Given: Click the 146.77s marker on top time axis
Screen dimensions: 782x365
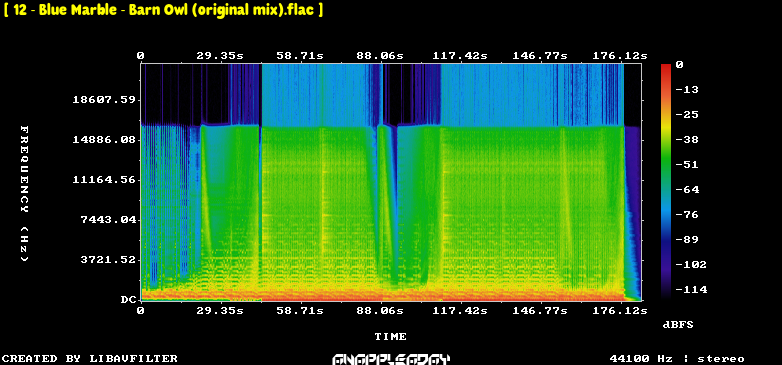Looking at the screenshot, I should pyautogui.click(x=540, y=56).
